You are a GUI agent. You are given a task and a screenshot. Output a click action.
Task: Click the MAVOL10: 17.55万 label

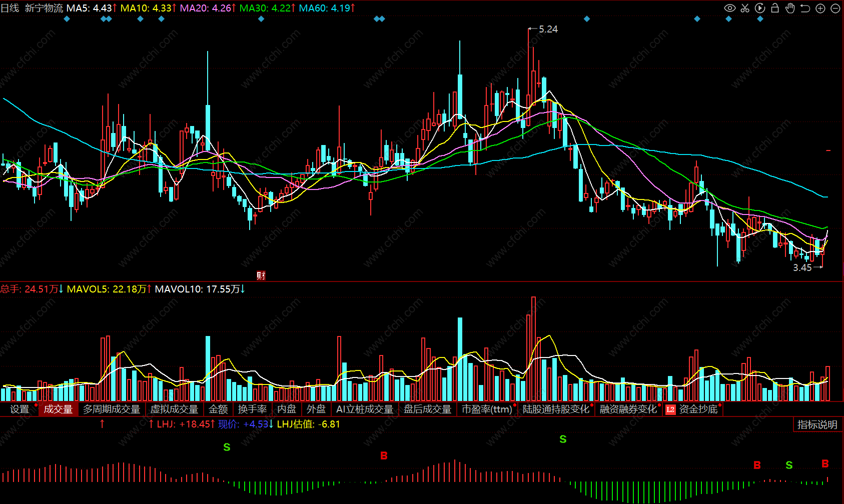200,289
